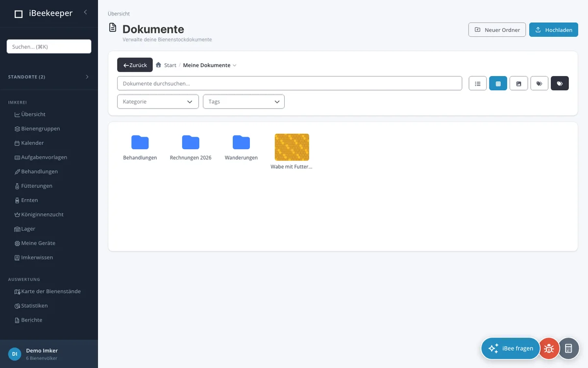Focus the Dokumente durchsuchen search field
588x368 pixels.
290,83
